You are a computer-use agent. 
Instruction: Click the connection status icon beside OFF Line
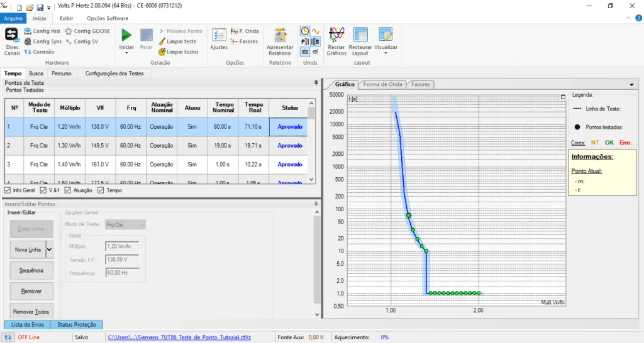click(8, 337)
